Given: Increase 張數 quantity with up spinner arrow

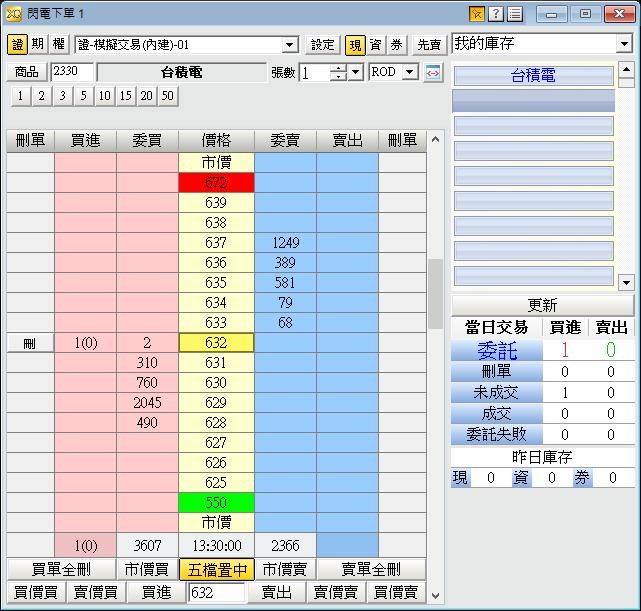Looking at the screenshot, I should pos(338,68).
